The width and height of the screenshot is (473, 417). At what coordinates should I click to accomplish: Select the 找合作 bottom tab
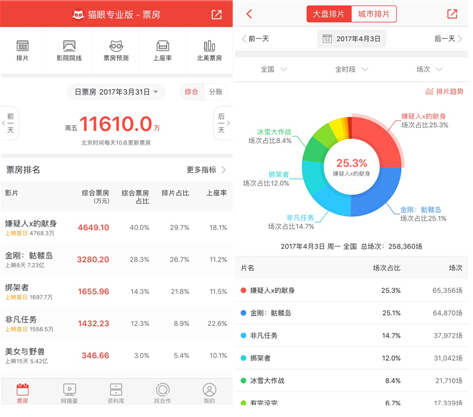163,393
